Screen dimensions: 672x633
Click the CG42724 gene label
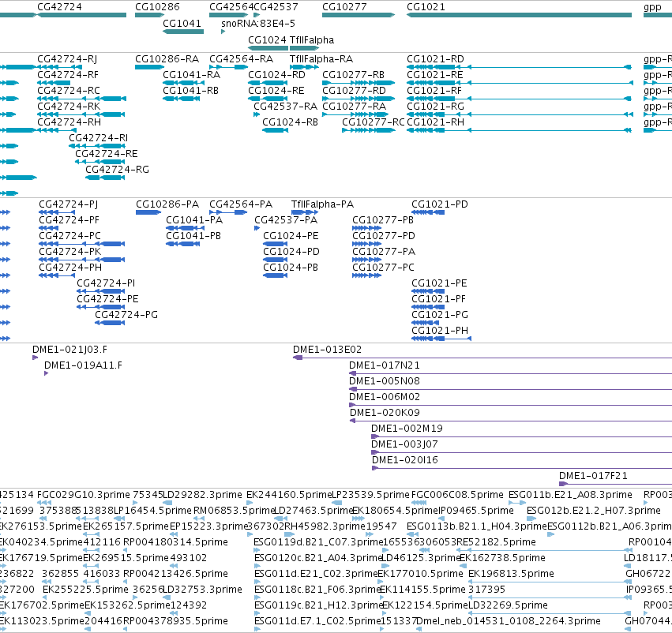(x=59, y=7)
